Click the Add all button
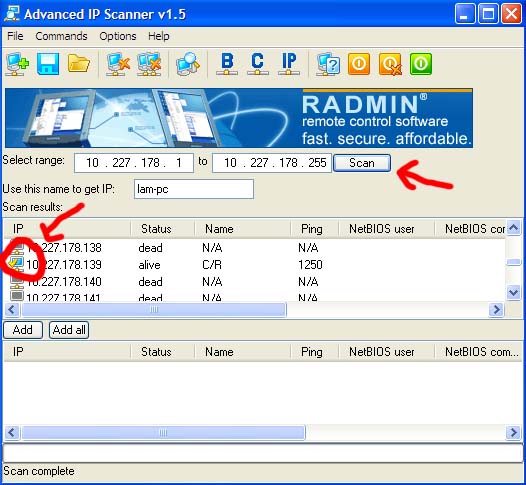This screenshot has width=526, height=485. click(69, 330)
